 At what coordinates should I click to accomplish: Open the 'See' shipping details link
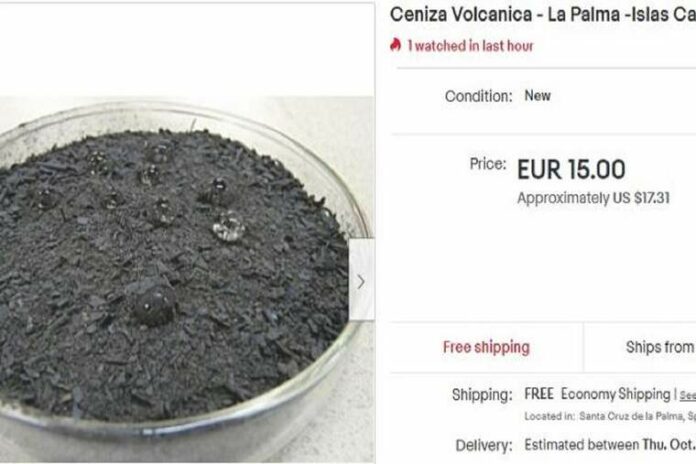point(688,395)
